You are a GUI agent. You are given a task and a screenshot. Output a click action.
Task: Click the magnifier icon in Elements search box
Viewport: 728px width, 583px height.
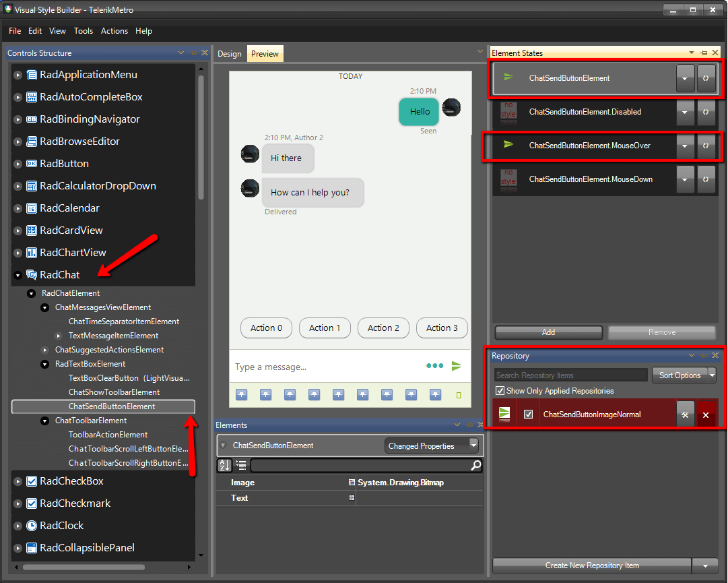476,466
